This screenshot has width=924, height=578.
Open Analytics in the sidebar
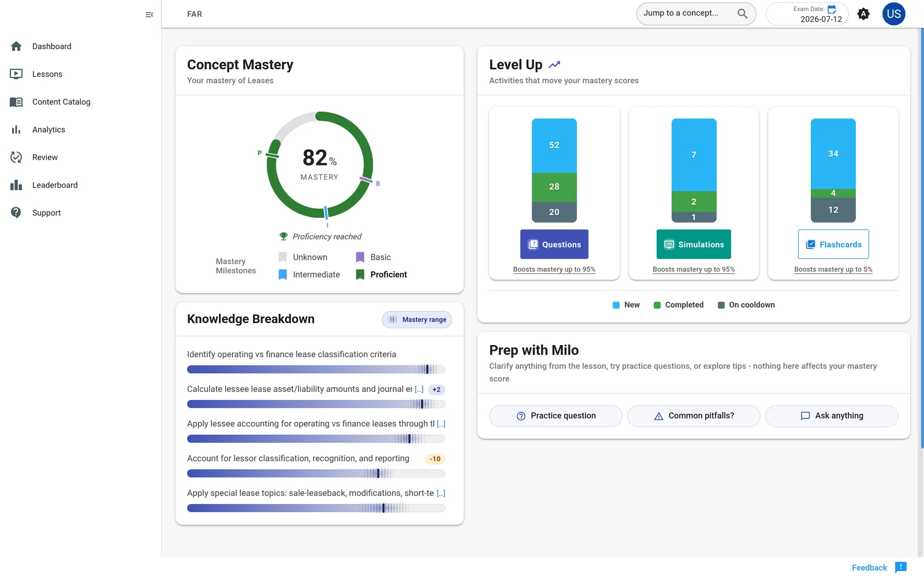pyautogui.click(x=81, y=129)
